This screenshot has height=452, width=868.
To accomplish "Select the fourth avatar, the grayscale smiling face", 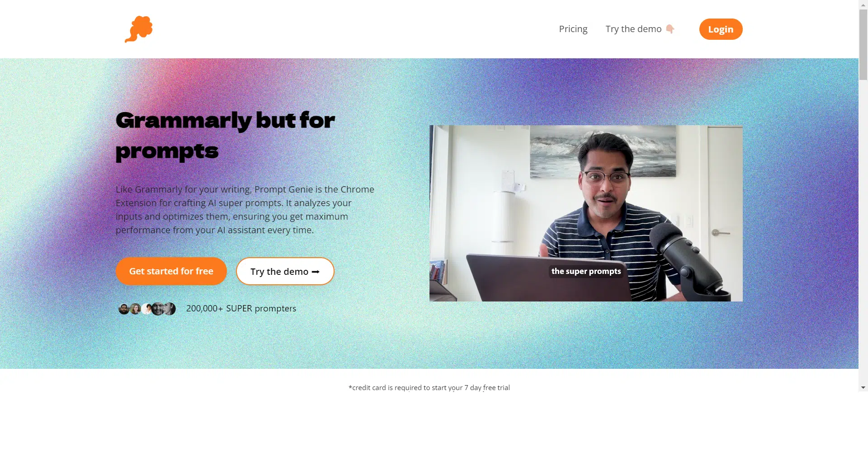I will point(158,309).
